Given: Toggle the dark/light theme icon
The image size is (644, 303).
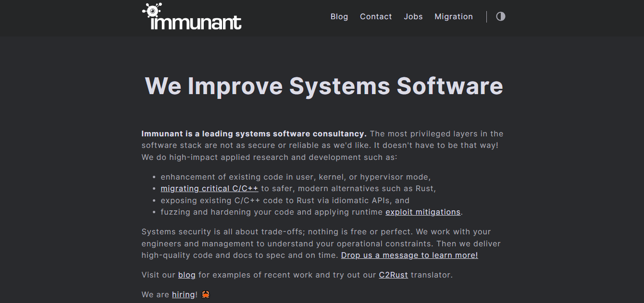Looking at the screenshot, I should coord(501,16).
